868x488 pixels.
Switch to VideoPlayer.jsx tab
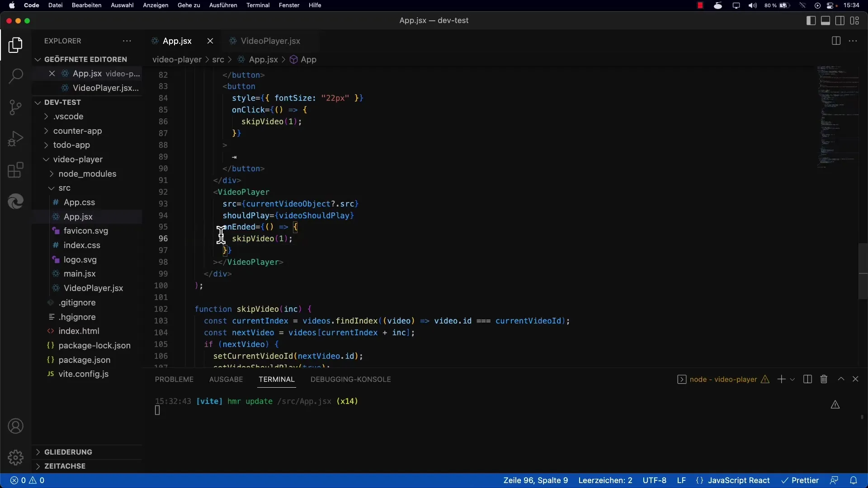point(270,41)
